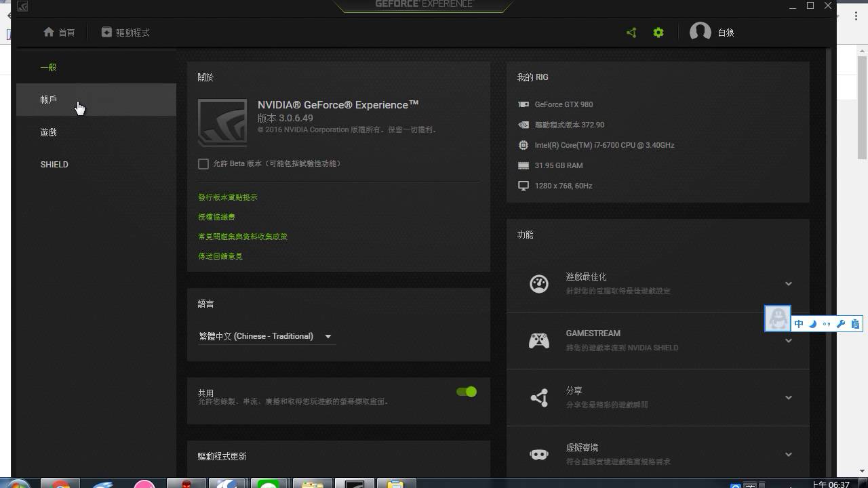Open the settings gear icon

pyautogui.click(x=658, y=33)
